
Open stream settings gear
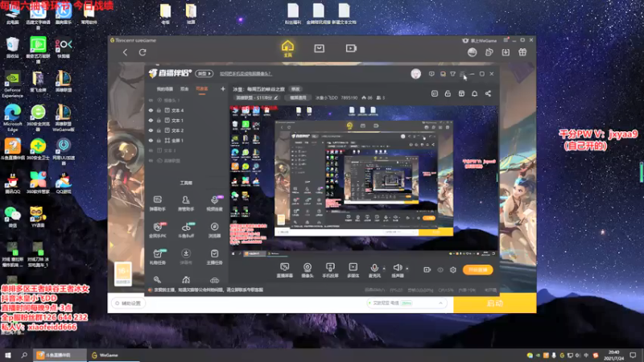coord(453,269)
